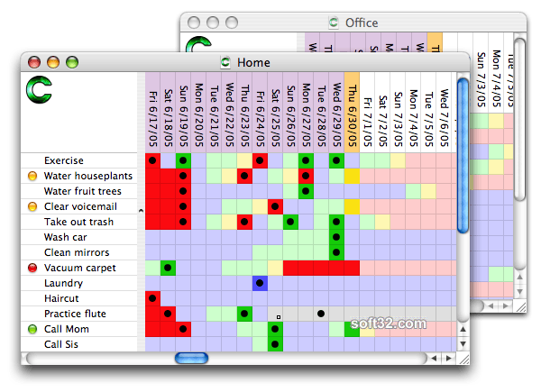Toggle the blue Laundry cell on Fri 6/24/05
Viewport: 541px width, 392px height.
[260, 283]
